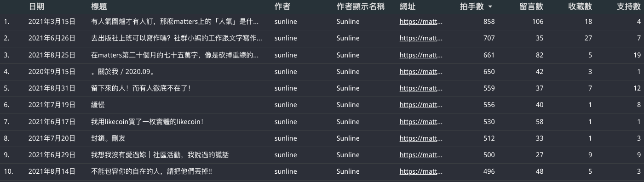Screen dimensions: 644x182
Task: Select the title 緩慢
Action: pyautogui.click(x=98, y=105)
